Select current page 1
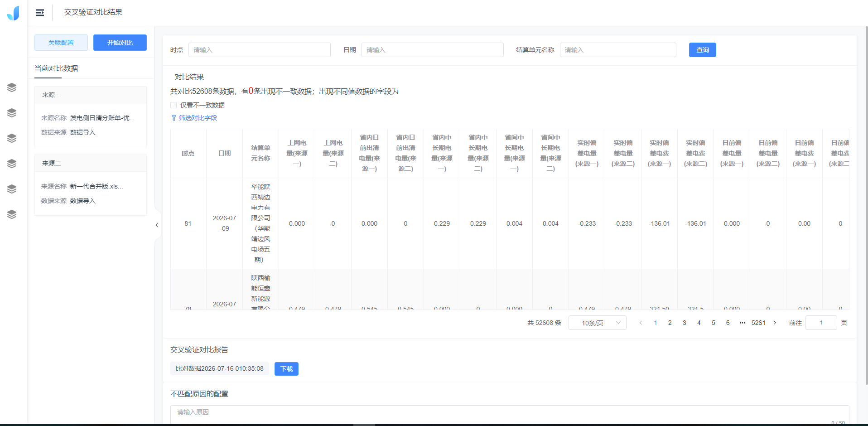This screenshot has height=426, width=868. pos(655,323)
